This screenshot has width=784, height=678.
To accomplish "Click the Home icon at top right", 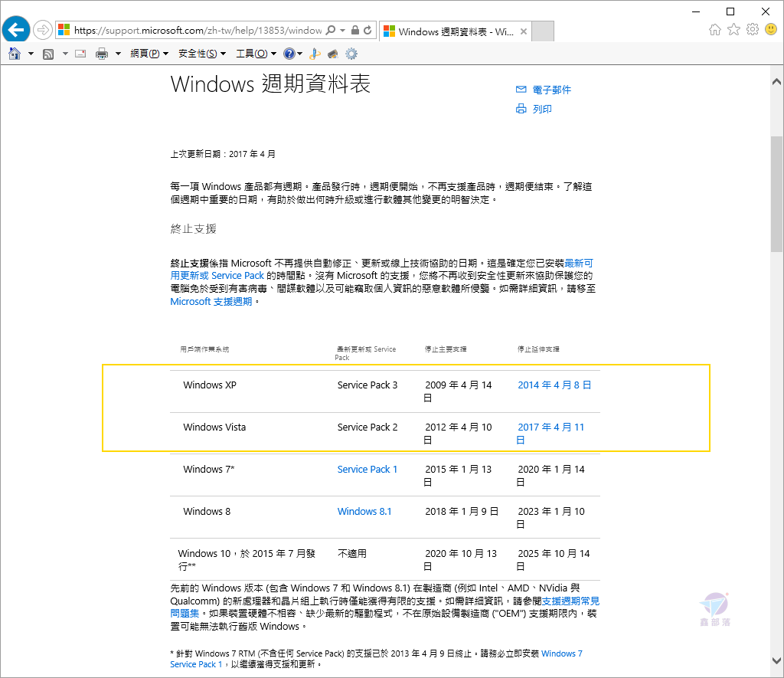I will tap(715, 30).
